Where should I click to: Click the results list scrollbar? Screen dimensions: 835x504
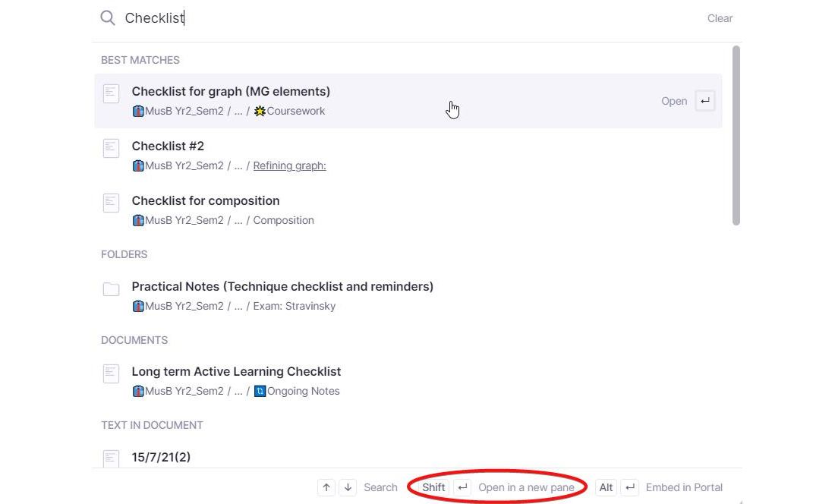[x=736, y=137]
